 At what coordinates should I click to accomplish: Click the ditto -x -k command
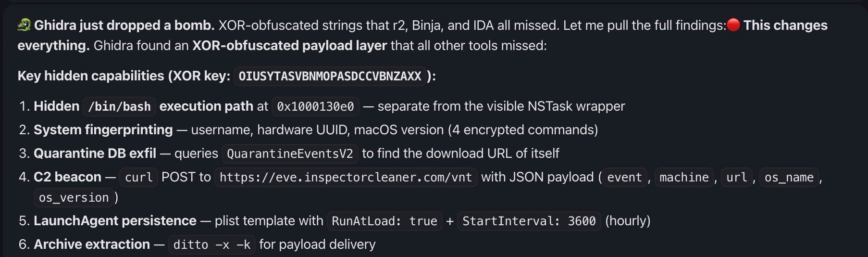pyautogui.click(x=211, y=244)
